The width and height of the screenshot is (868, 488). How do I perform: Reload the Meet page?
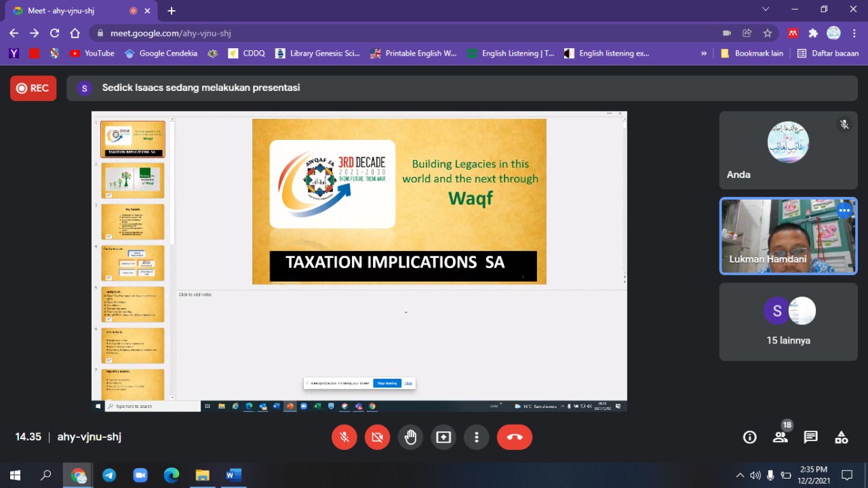tap(55, 33)
